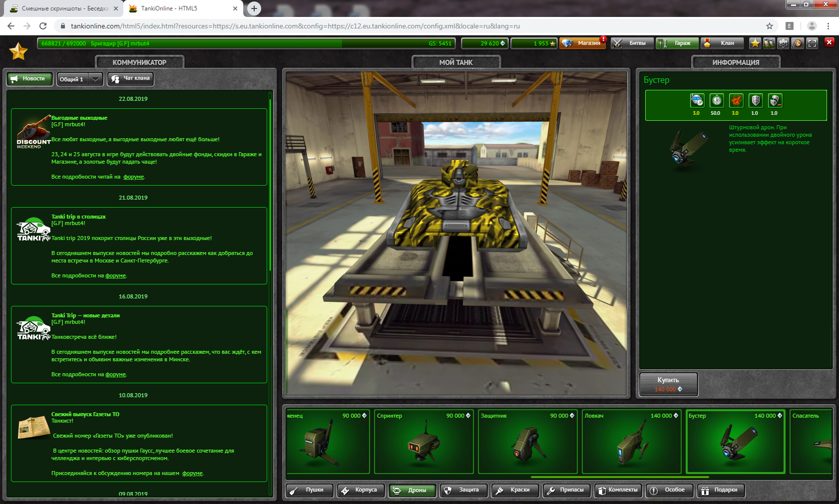Image resolution: width=839 pixels, height=504 pixels.
Task: Click Tanki Trip logo in 21.08.2019 news
Action: coord(33,230)
